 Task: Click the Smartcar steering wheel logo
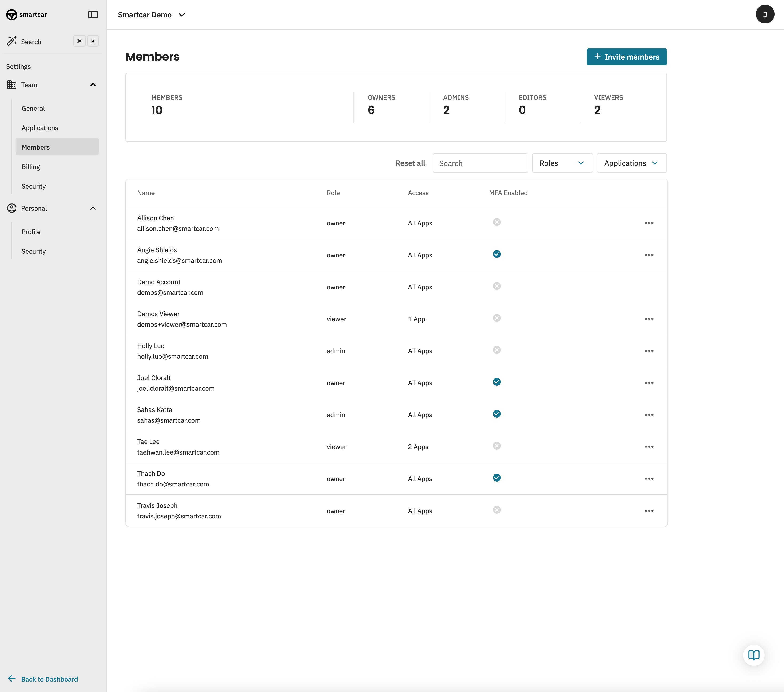click(x=12, y=15)
